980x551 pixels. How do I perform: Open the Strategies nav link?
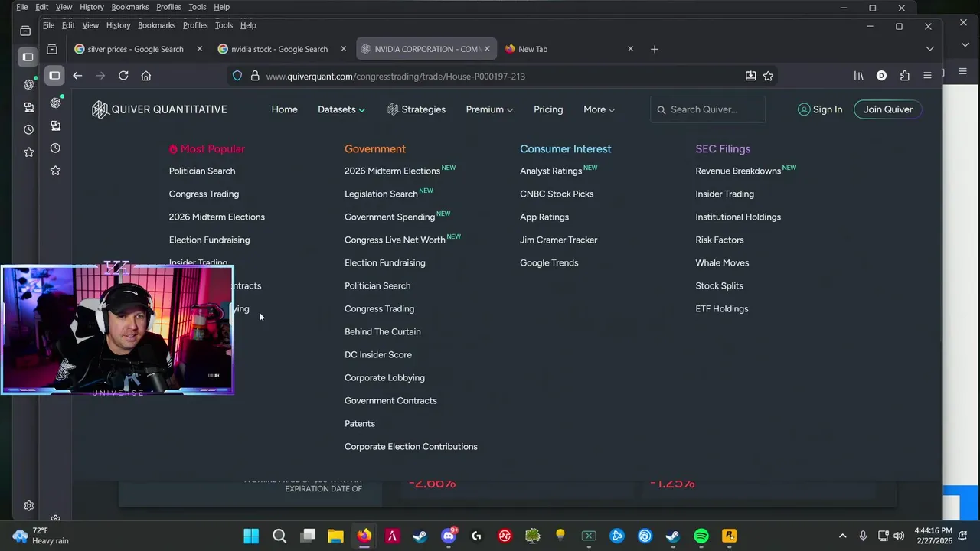tap(416, 109)
